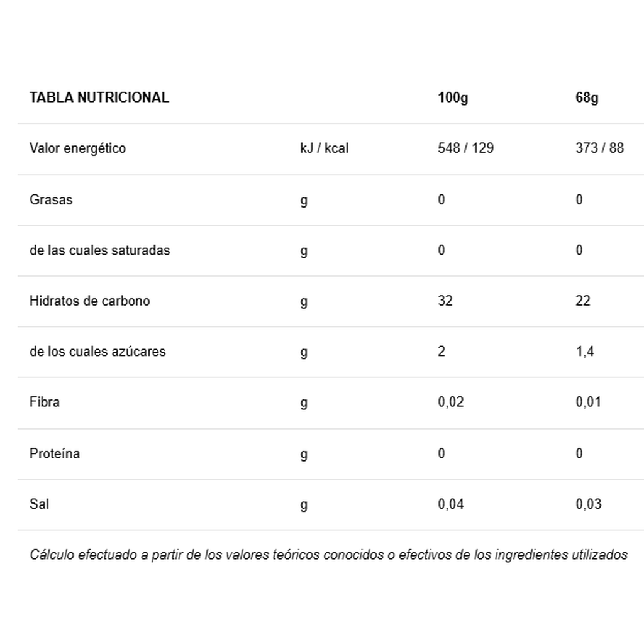
Task: Click the kJ / kcal unit cell
Action: (324, 148)
